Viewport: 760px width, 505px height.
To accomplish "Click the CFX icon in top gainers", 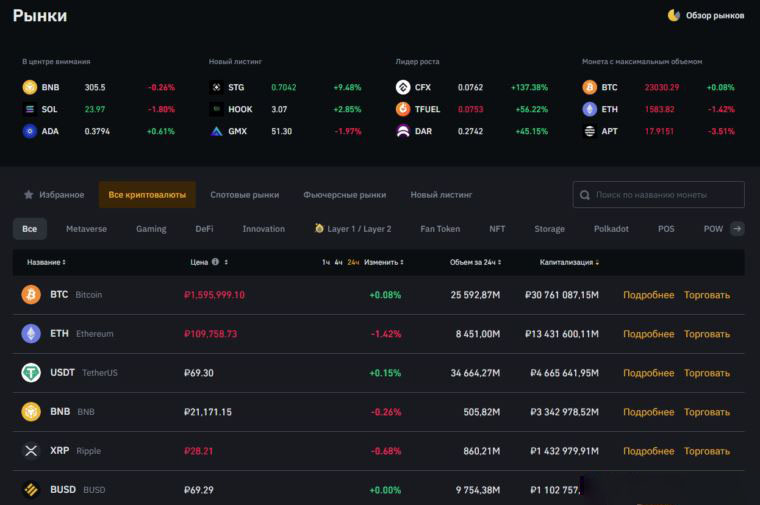I will (x=403, y=87).
